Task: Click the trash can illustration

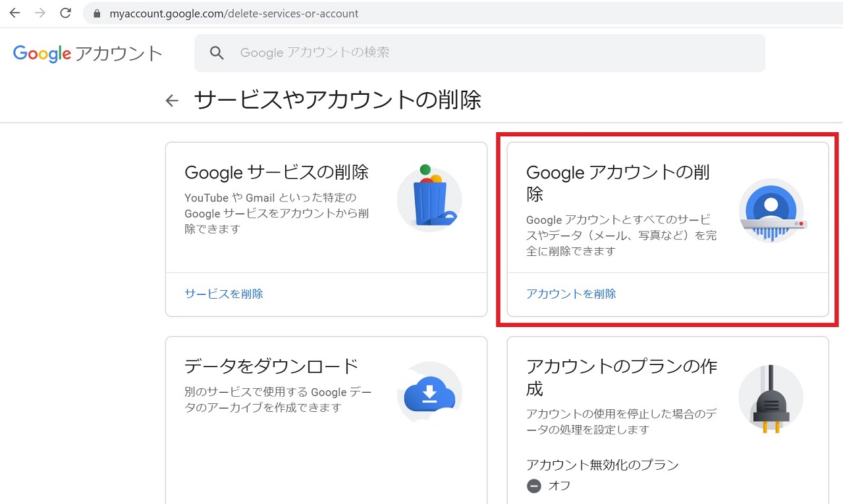Action: [429, 198]
